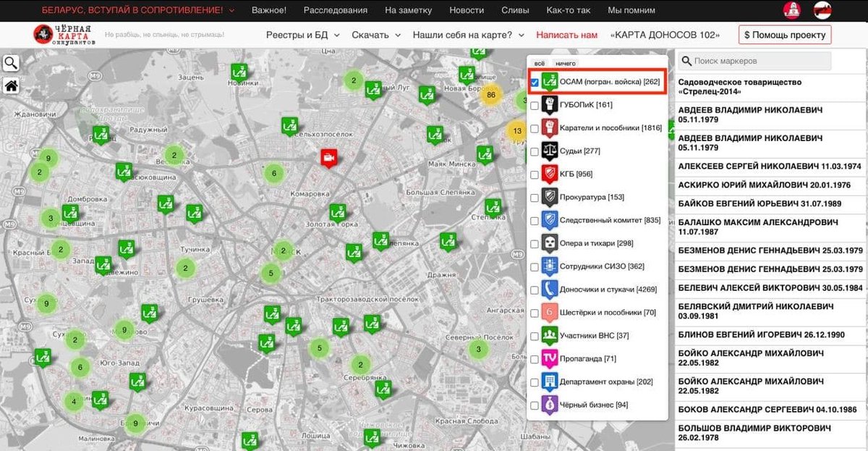
Task: Check the ГУБОПиК [161] checkbox
Action: (x=535, y=106)
